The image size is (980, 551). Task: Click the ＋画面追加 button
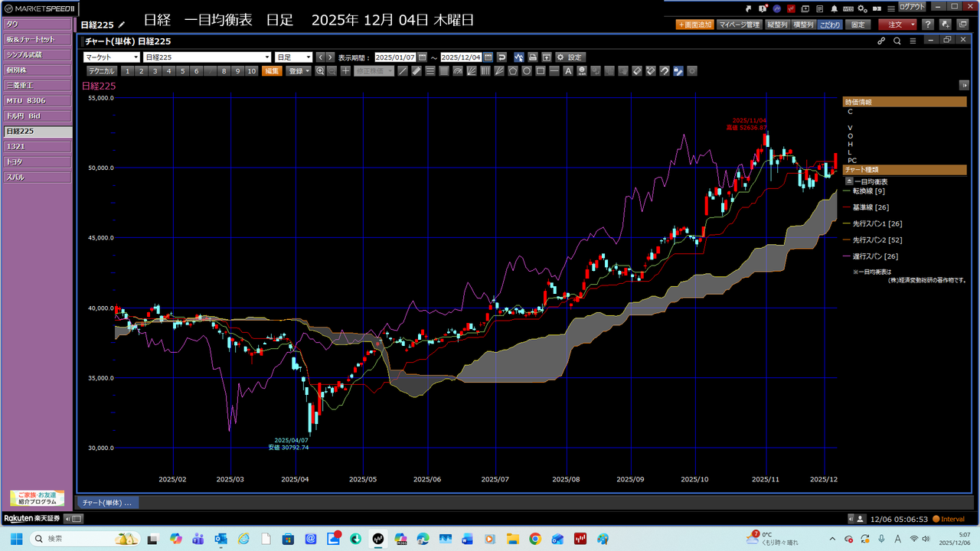point(694,24)
